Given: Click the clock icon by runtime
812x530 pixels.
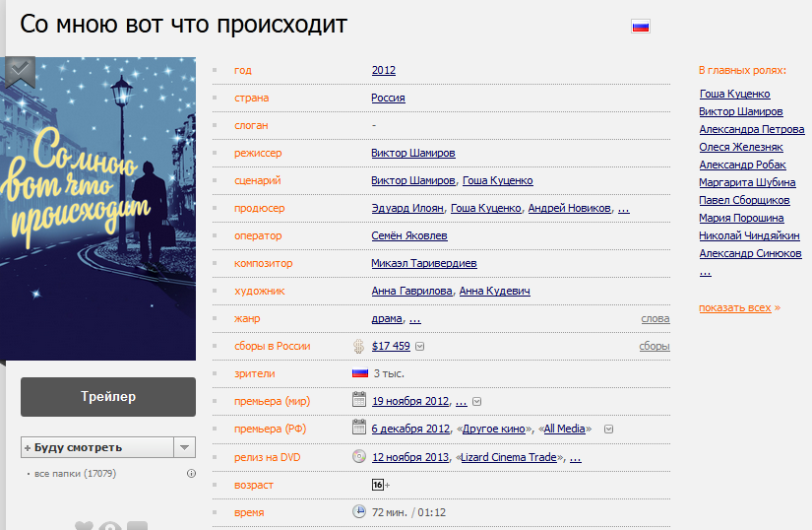Looking at the screenshot, I should 359,511.
